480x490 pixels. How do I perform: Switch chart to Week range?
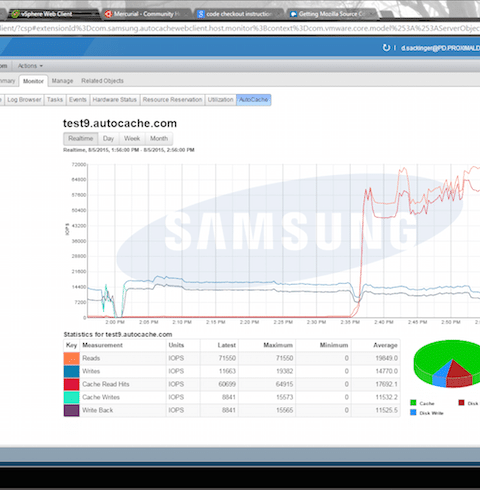click(x=132, y=138)
